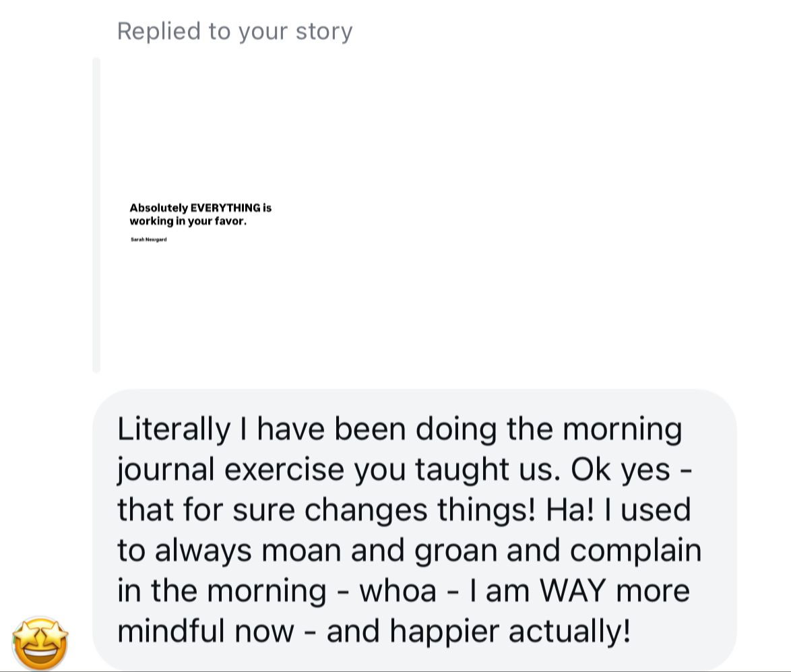Tap the word "morning" on first message line

(x=622, y=429)
